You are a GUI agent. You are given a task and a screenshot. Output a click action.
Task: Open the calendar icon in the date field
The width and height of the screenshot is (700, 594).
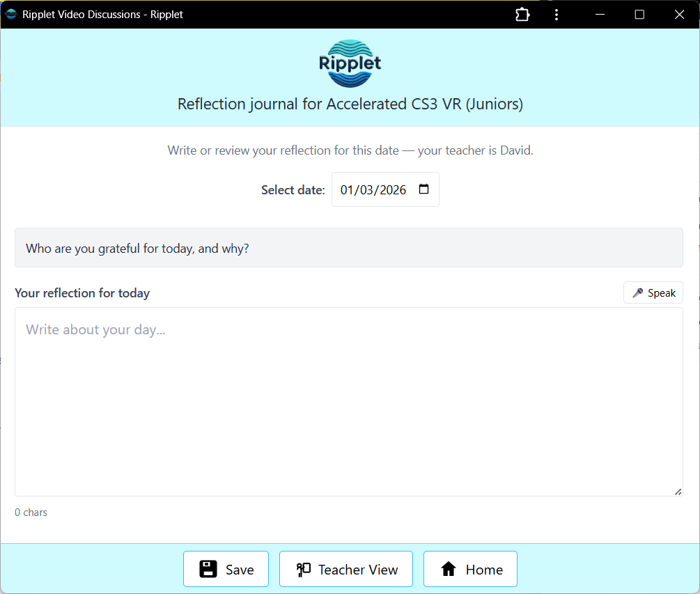pos(424,189)
